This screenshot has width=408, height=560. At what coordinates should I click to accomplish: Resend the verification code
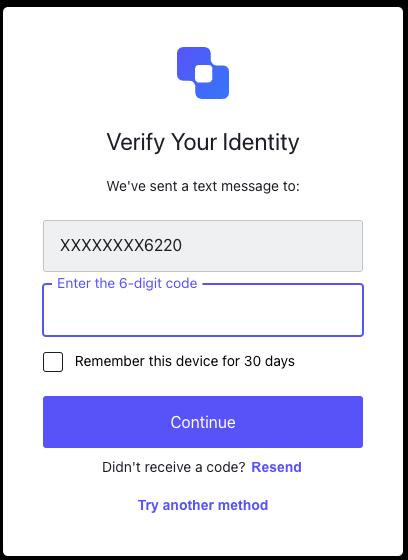[x=277, y=467]
